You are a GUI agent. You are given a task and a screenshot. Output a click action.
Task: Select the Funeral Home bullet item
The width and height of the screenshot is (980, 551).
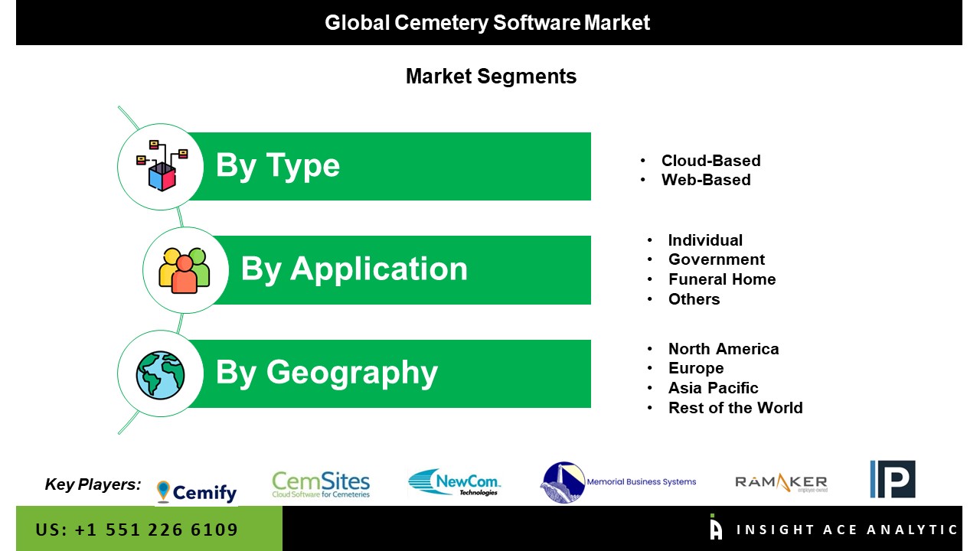721,279
